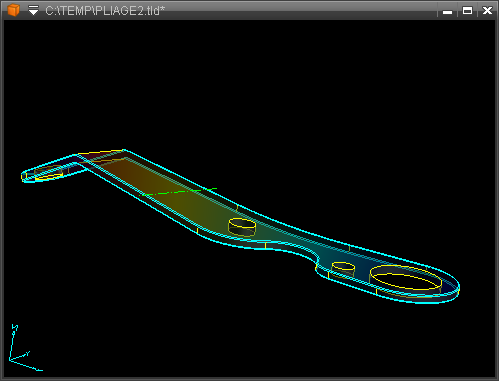Click the C:\TEMP\PLIAGE2.tld title text
Image resolution: width=499 pixels, height=381 pixels.
105,11
